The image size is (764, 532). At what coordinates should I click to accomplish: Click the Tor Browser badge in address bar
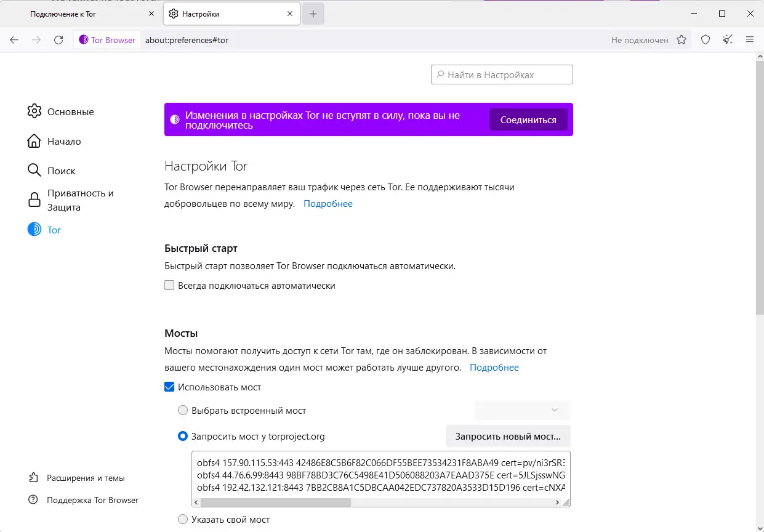(107, 39)
